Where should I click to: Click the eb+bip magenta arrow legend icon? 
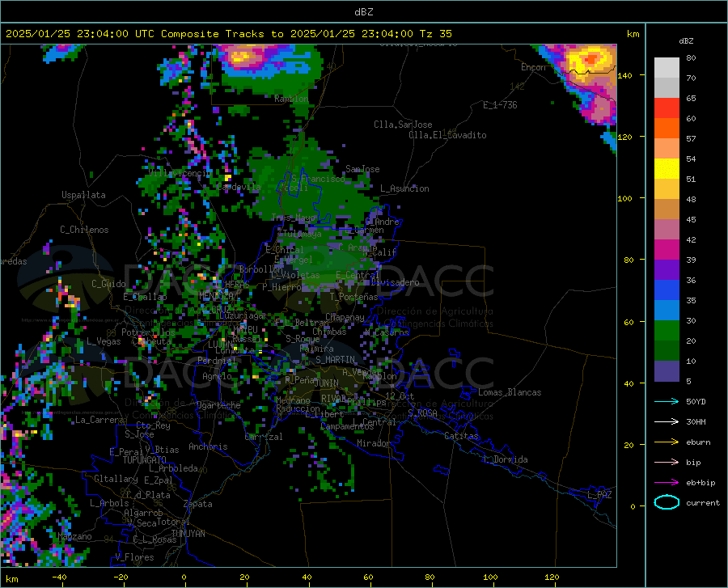(x=667, y=483)
